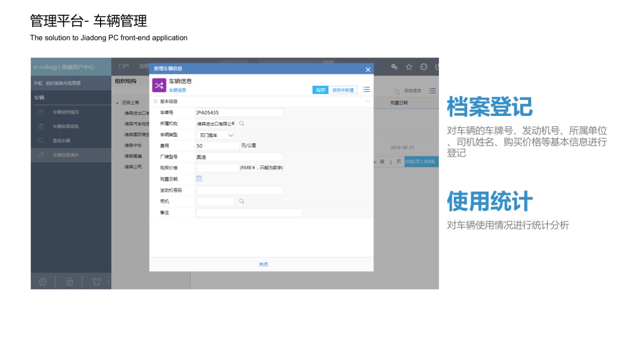This screenshot has height=362, width=644.
Task: Expand the 泛微上海 organization tree node
Action: [x=117, y=103]
